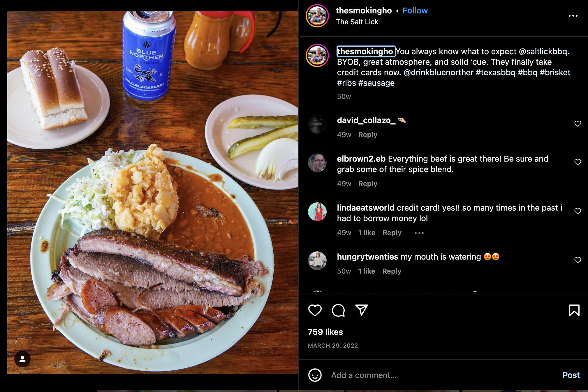The image size is (588, 392).
Task: Open the #texasbbq hashtag
Action: (x=495, y=73)
